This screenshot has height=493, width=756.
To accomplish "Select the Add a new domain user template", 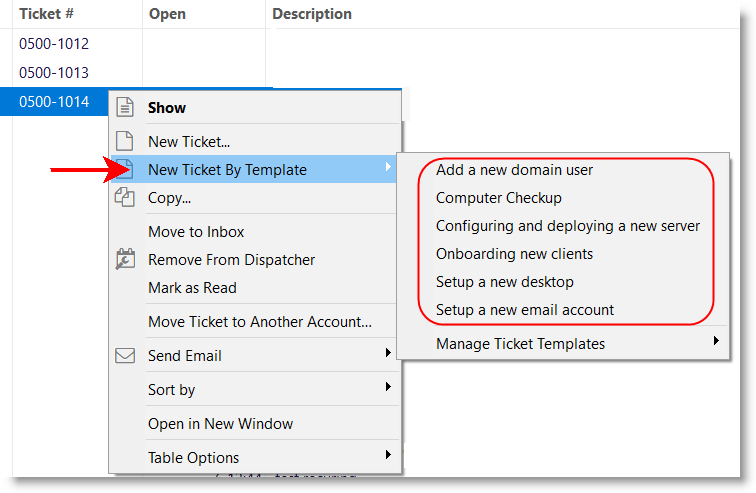I will [x=514, y=170].
